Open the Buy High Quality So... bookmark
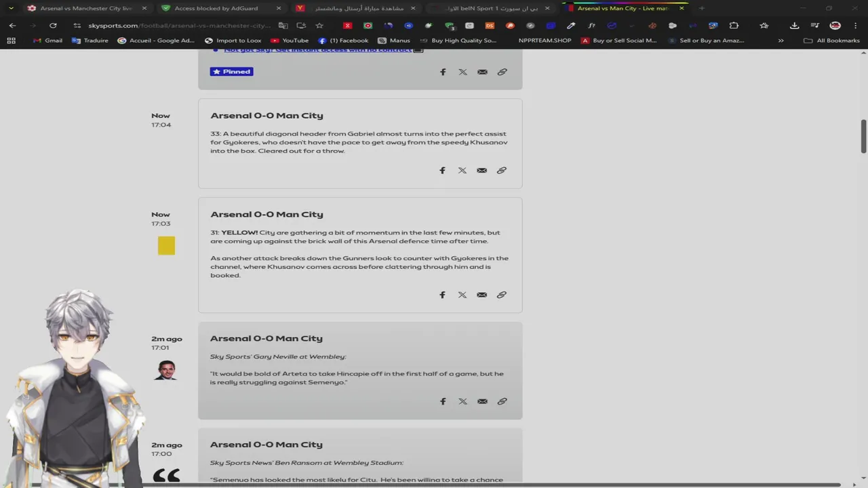 458,41
